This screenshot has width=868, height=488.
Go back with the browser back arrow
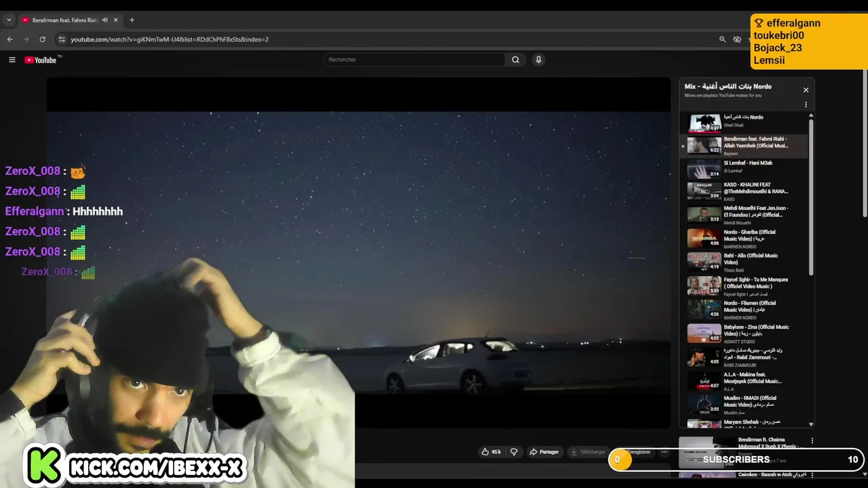point(10,39)
